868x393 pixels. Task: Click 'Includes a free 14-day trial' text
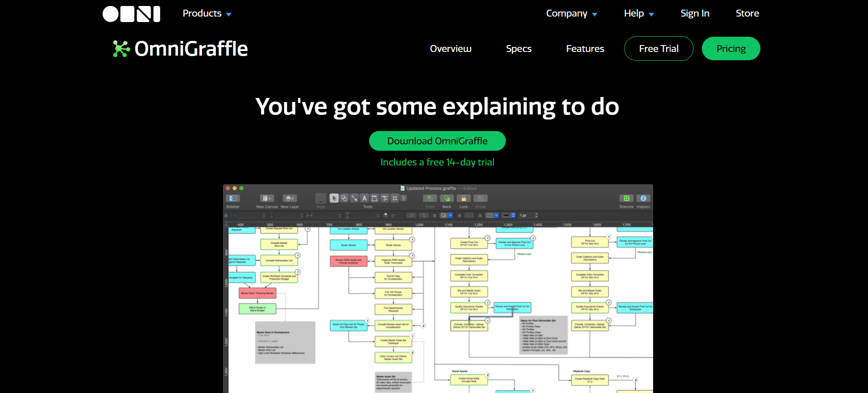click(x=437, y=162)
